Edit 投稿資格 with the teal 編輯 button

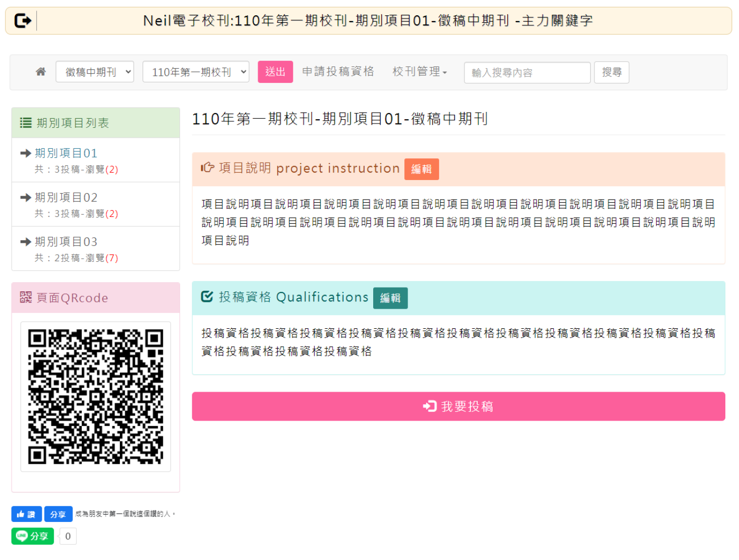pyautogui.click(x=390, y=298)
